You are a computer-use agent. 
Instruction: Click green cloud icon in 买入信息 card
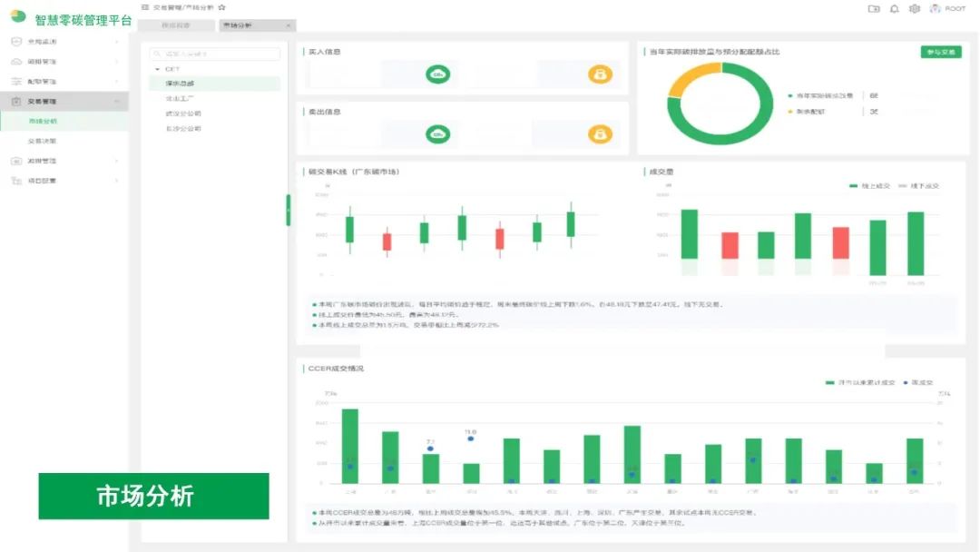click(438, 74)
